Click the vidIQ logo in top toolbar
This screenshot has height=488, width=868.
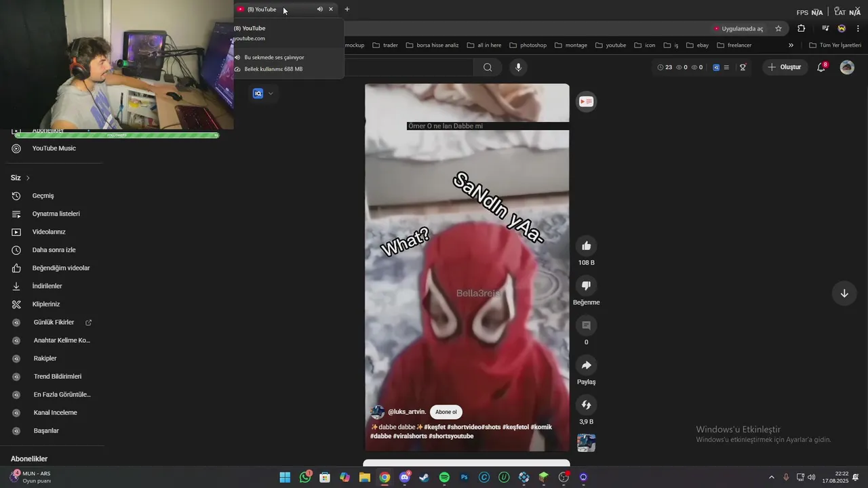[x=716, y=67]
